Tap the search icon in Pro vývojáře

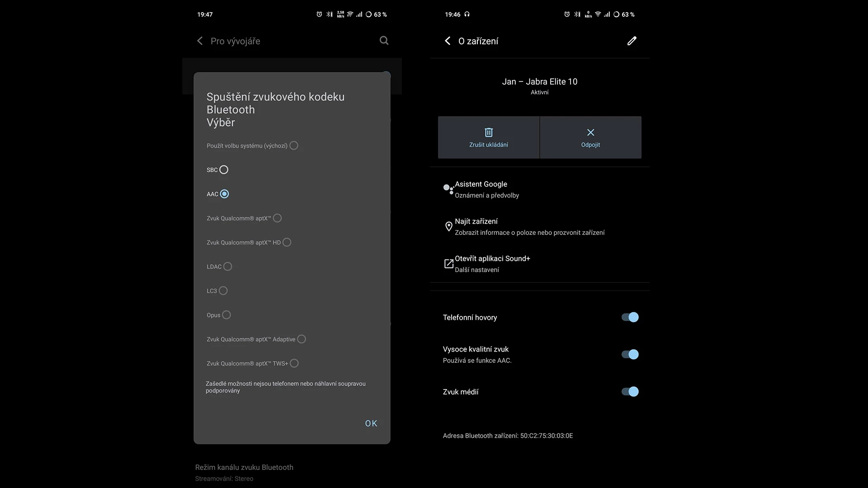384,41
